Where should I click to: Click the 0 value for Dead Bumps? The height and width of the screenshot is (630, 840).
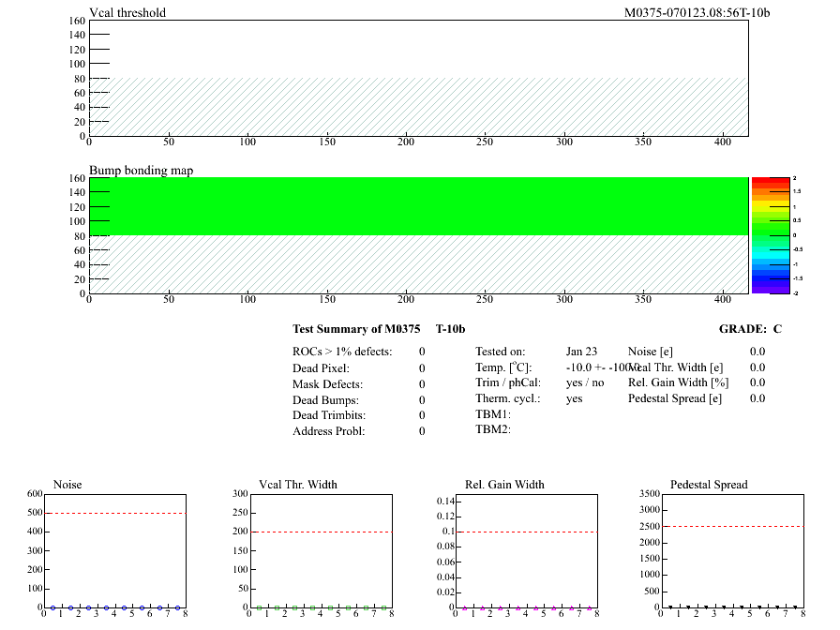pyautogui.click(x=422, y=400)
